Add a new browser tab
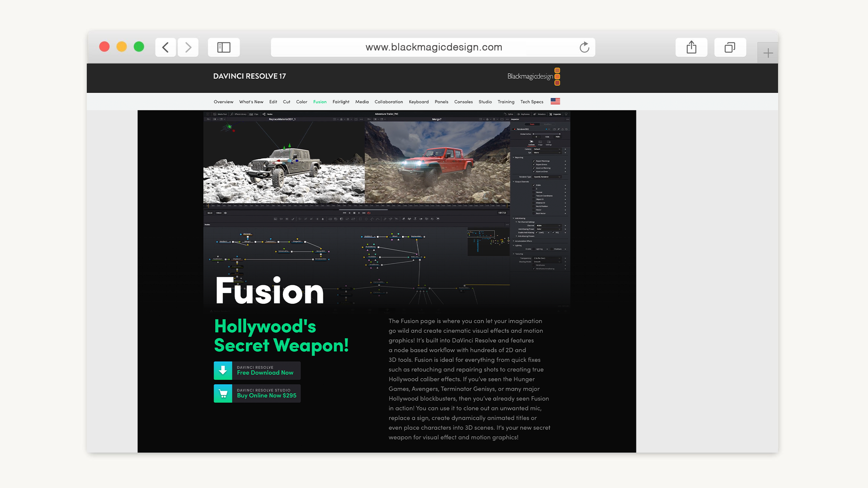The image size is (868, 488). click(x=768, y=53)
